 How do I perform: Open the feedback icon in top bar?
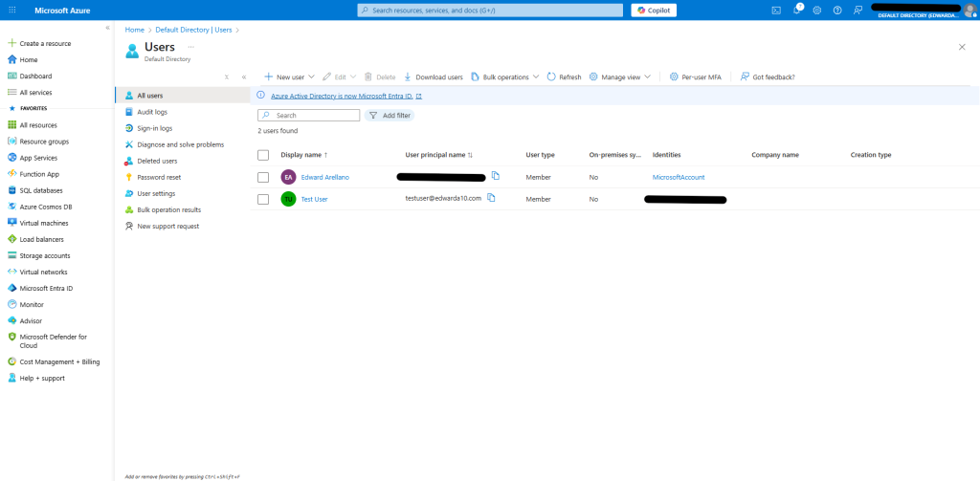(x=857, y=10)
